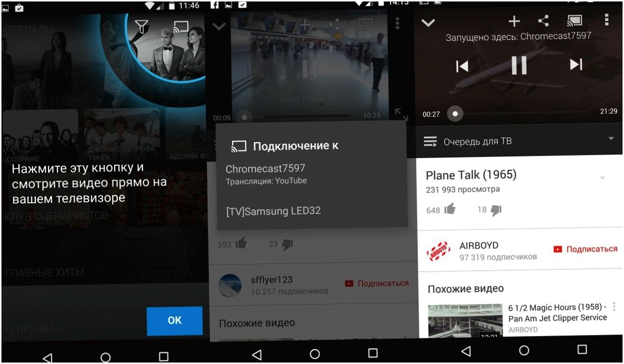Tap the filter funnel icon in left screen

(x=142, y=26)
